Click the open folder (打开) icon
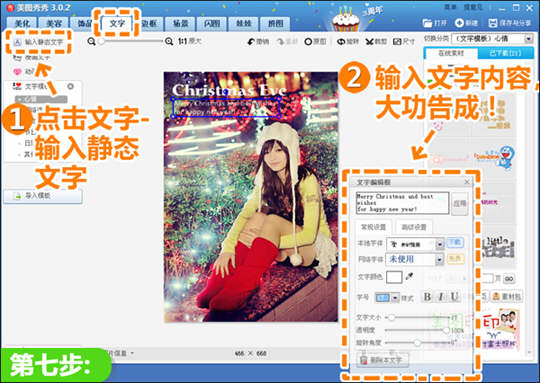Viewport: 540px width, 383px height. tap(427, 23)
